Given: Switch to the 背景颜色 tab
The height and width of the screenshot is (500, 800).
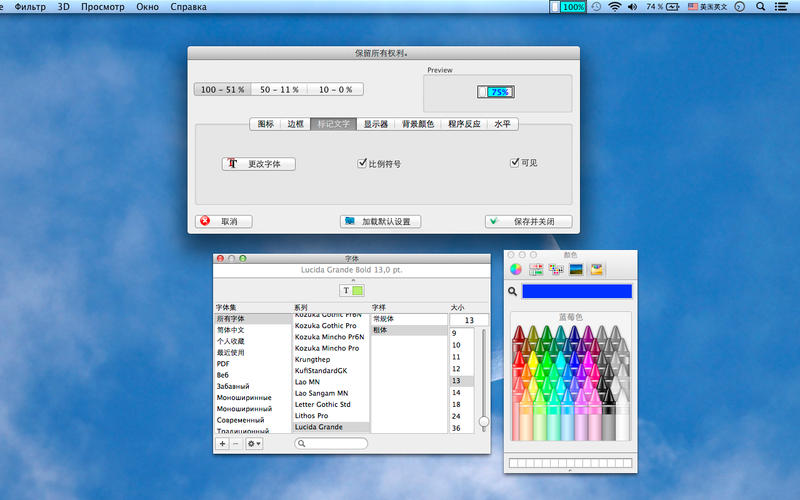Looking at the screenshot, I should pyautogui.click(x=417, y=124).
